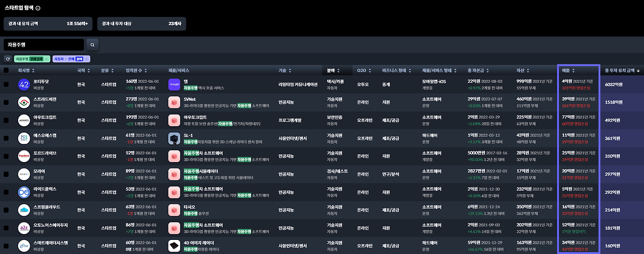Click the 1518억원 investment value
Image resolution: width=644 pixels, height=254 pixels.
click(x=614, y=102)
